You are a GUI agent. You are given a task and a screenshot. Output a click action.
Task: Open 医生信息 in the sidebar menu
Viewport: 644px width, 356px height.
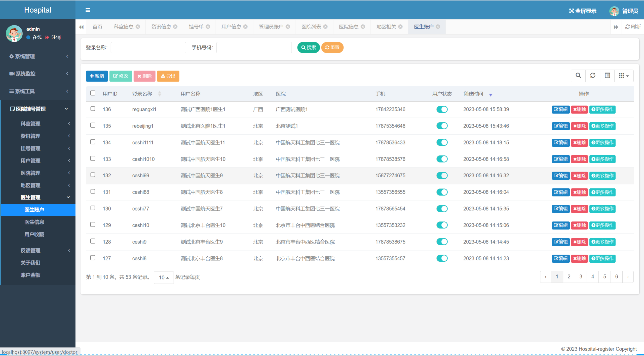tap(34, 222)
